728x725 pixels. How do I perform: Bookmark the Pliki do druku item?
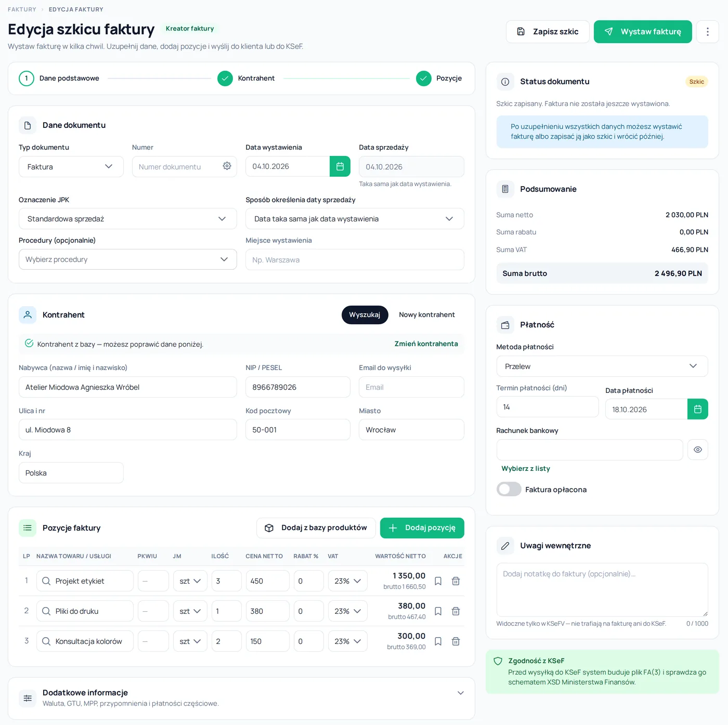pos(438,611)
